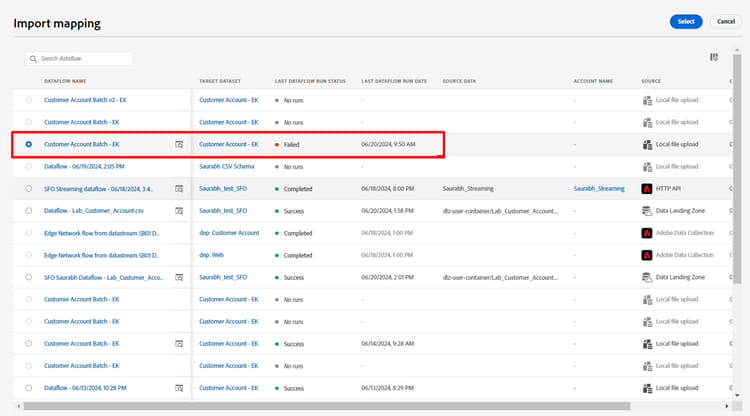Click the Last Dataflow Run Date column header

pos(394,81)
